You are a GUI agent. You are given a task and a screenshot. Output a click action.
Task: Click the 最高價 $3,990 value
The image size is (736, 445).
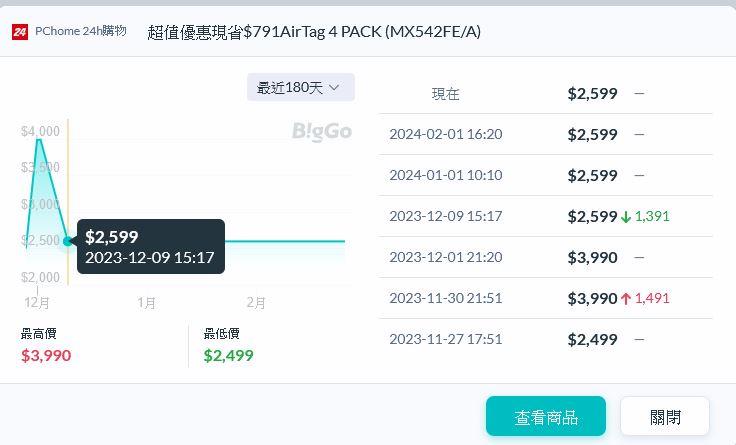(x=46, y=355)
